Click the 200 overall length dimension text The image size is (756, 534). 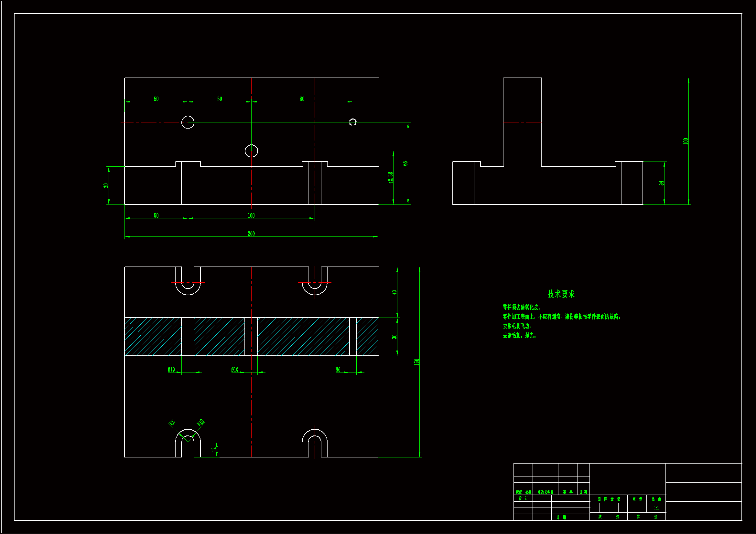point(251,234)
